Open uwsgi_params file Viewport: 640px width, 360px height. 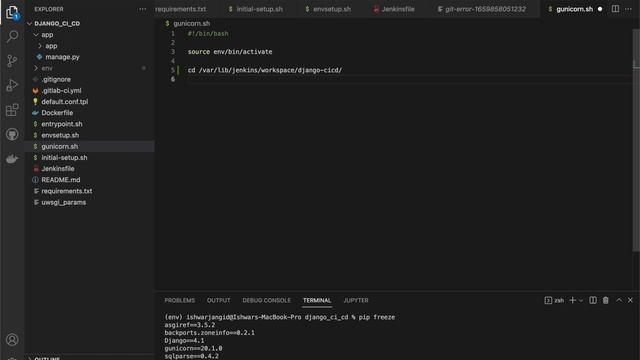tap(63, 202)
